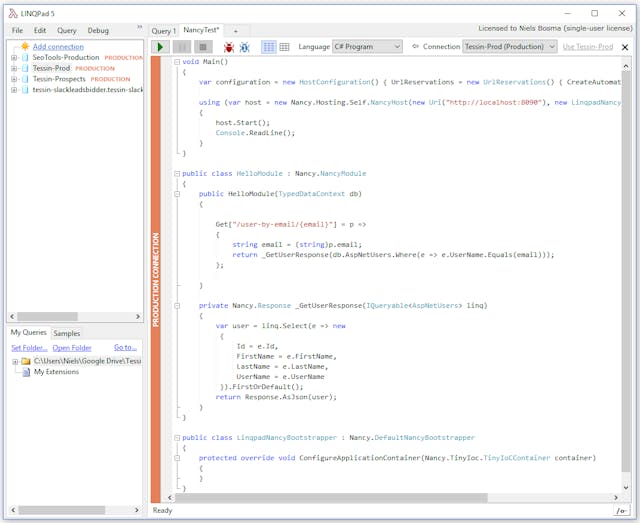Collapse the void Main() code block
This screenshot has height=523, width=640.
point(177,62)
